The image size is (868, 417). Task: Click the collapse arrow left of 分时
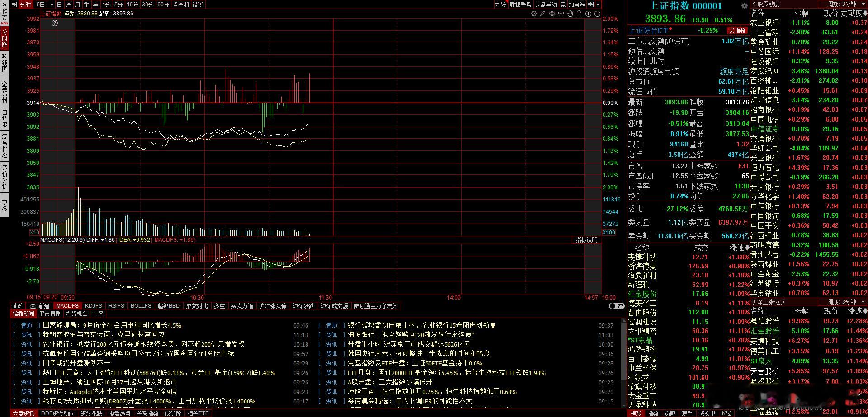14,5
